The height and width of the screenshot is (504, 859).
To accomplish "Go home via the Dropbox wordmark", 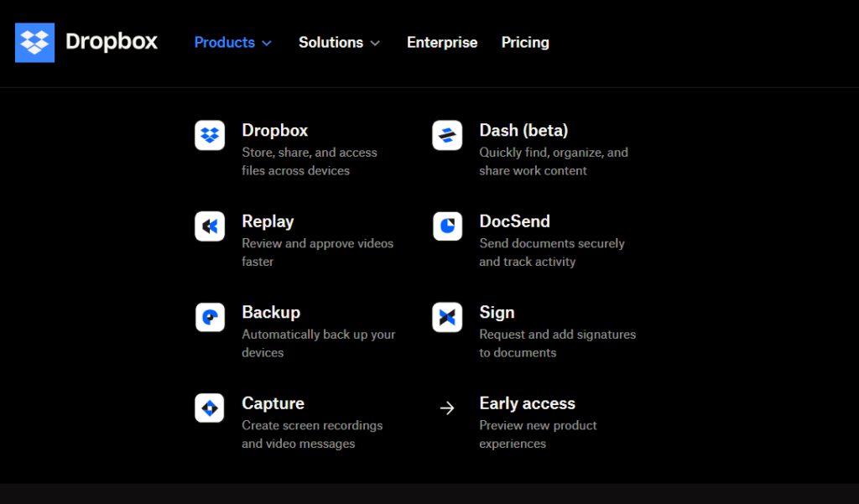I will pyautogui.click(x=112, y=42).
